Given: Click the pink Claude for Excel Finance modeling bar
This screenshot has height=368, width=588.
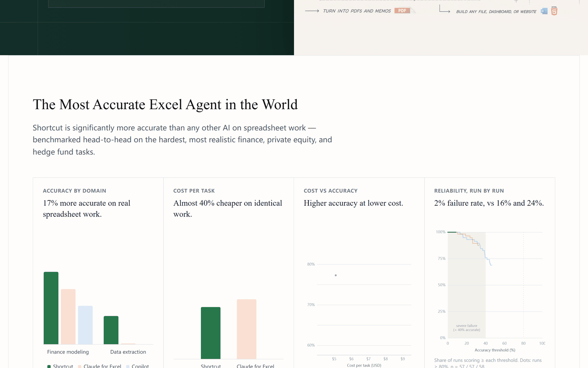Looking at the screenshot, I should click(68, 316).
